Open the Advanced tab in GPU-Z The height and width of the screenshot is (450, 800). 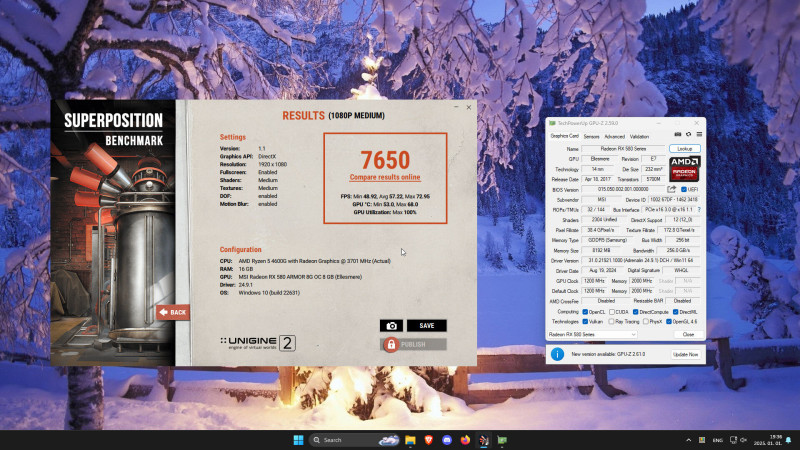[614, 137]
